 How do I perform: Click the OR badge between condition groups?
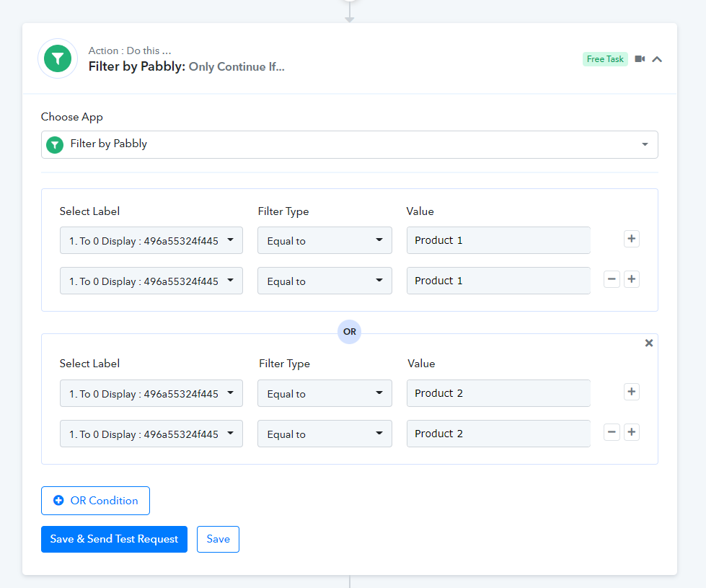[350, 332]
